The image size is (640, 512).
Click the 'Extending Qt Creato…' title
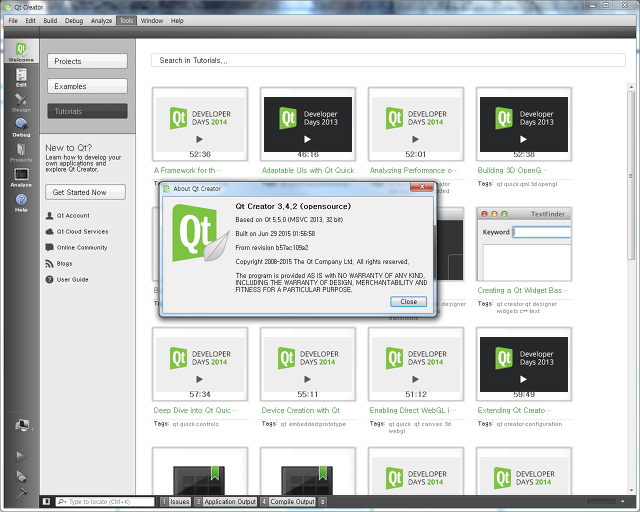[x=514, y=410]
